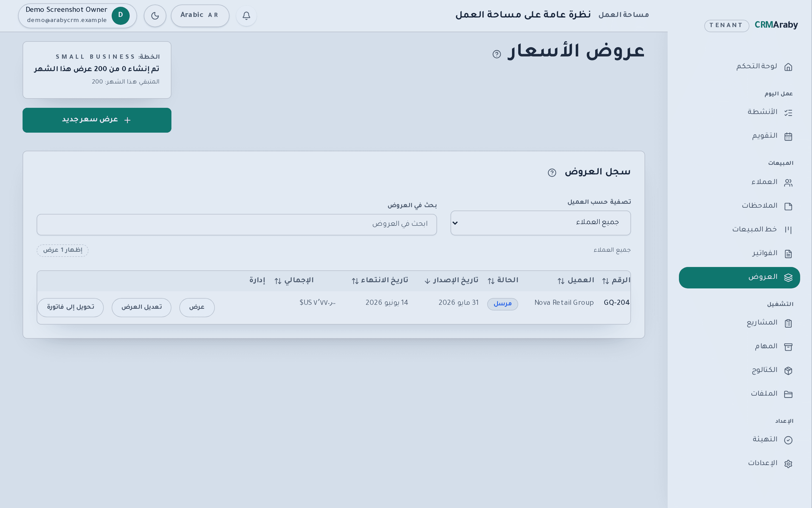This screenshot has width=812, height=508.
Task: Open the Arabic AR language selector
Action: point(200,16)
